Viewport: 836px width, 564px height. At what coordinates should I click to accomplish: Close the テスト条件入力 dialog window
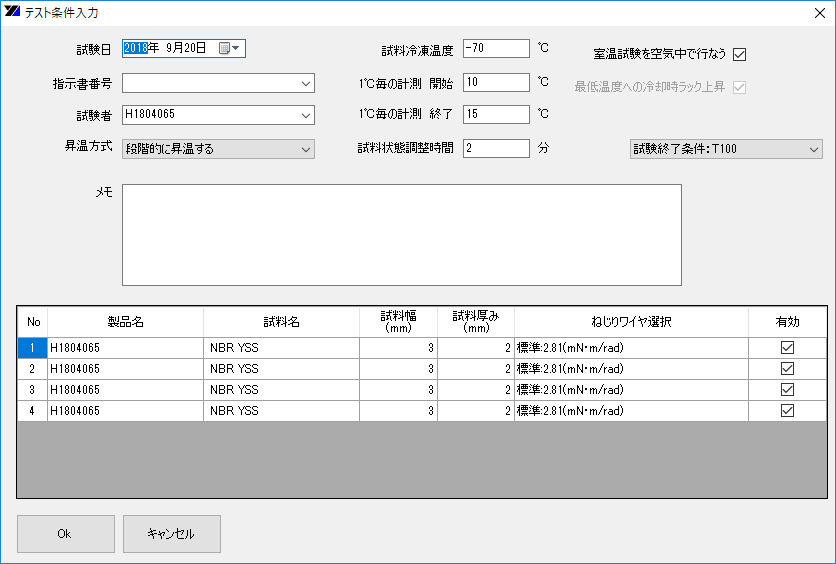tap(816, 12)
